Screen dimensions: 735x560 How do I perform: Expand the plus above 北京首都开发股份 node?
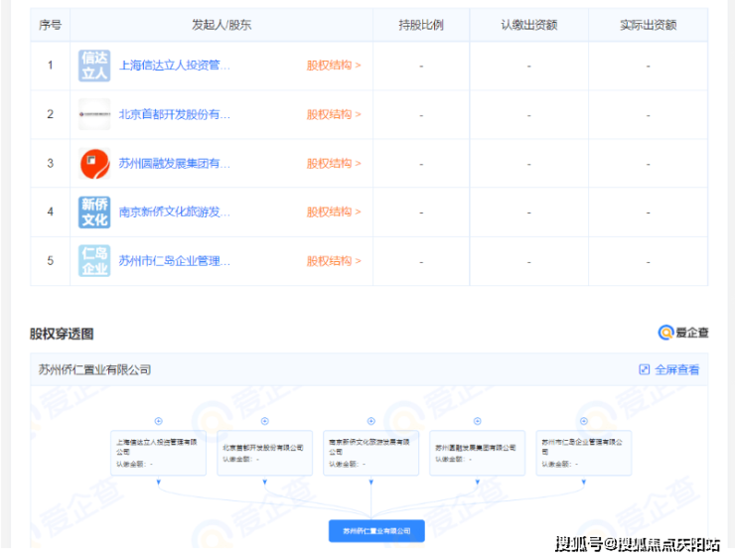coord(265,421)
